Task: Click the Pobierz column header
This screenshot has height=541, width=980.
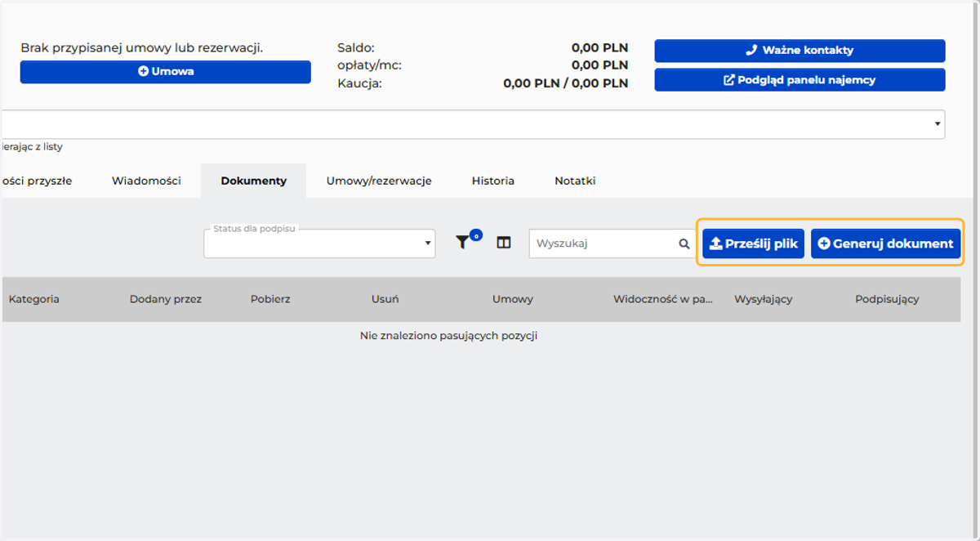Action: (269, 299)
